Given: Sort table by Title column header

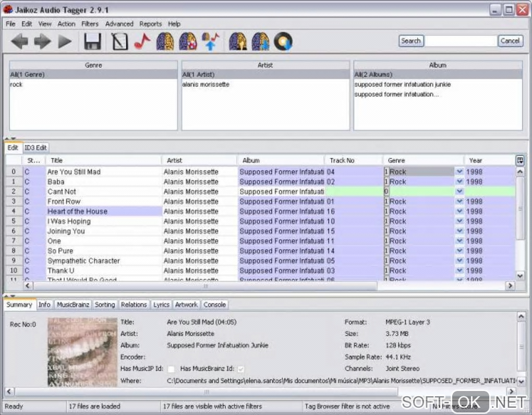Looking at the screenshot, I should [103, 161].
